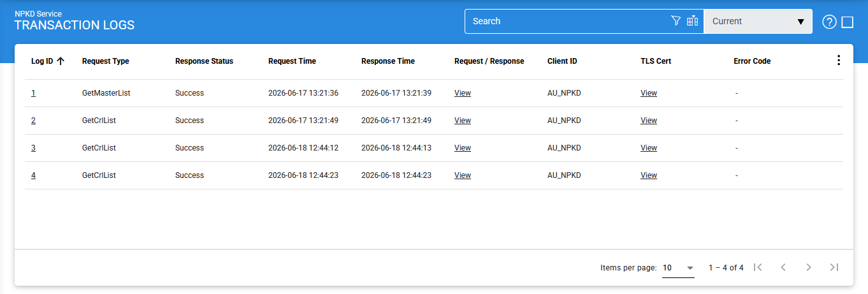Sort by Response Time column header
The width and height of the screenshot is (868, 294).
pos(388,61)
